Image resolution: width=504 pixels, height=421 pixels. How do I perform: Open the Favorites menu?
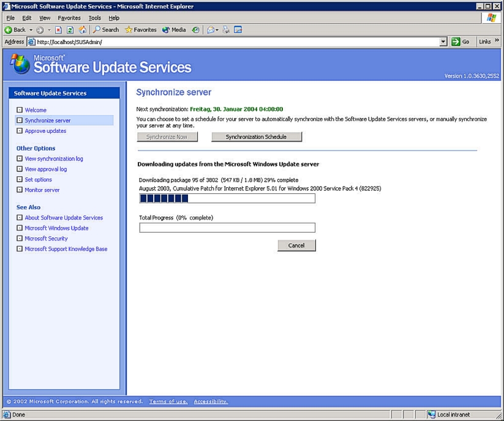tap(69, 18)
